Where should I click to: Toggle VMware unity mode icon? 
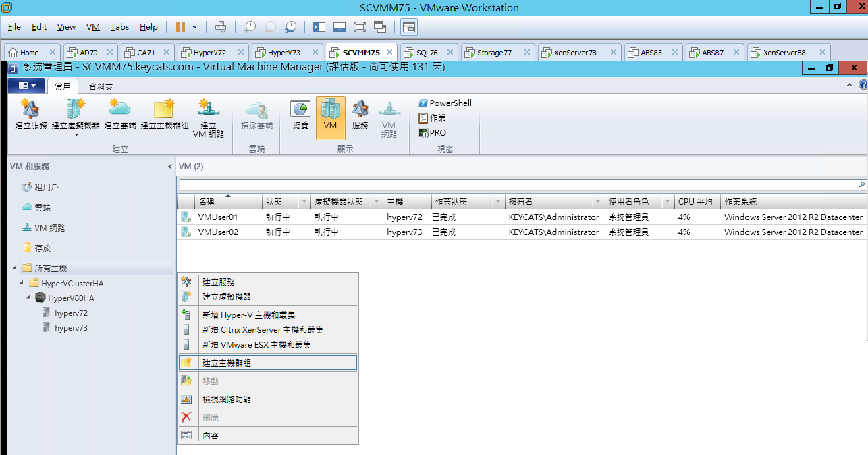point(380,27)
